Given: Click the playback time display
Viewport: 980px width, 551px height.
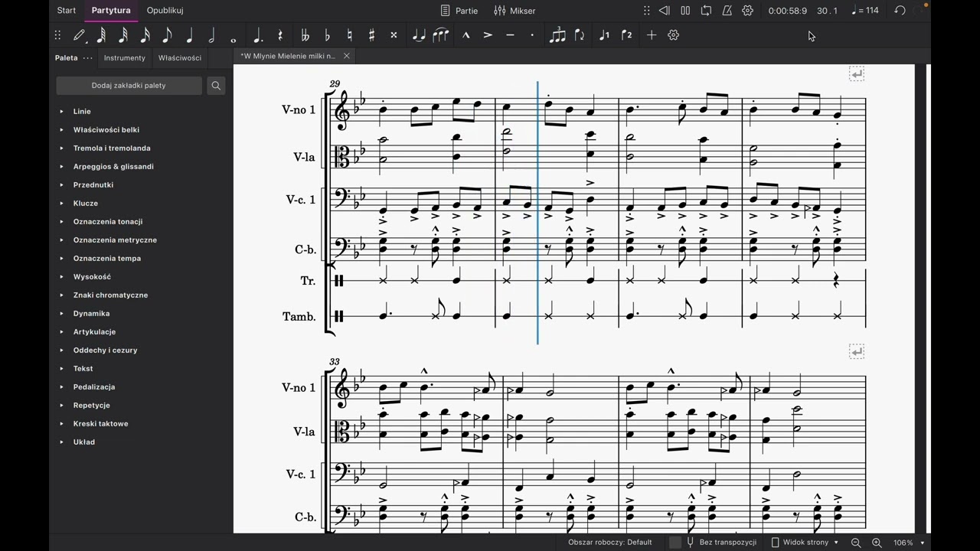Looking at the screenshot, I should (x=787, y=11).
